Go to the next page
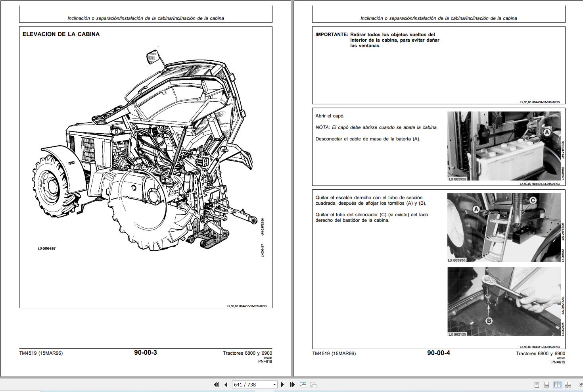The height and width of the screenshot is (392, 583). (x=282, y=384)
